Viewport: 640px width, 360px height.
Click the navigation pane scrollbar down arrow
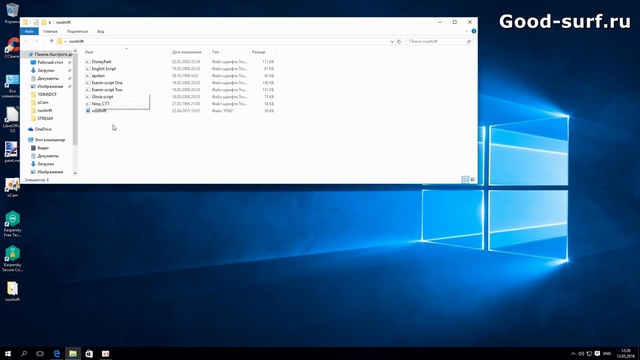pos(75,173)
